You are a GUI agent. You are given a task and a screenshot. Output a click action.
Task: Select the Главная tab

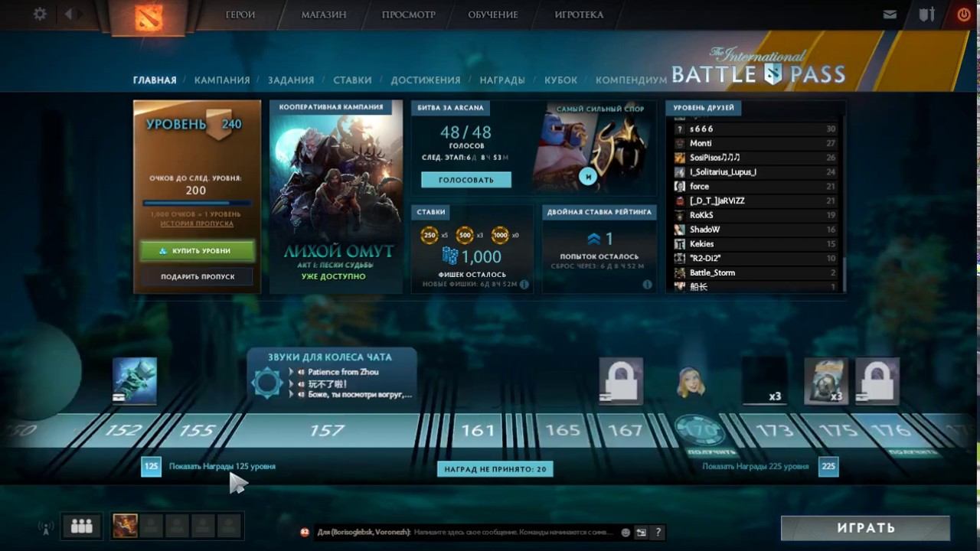point(155,80)
